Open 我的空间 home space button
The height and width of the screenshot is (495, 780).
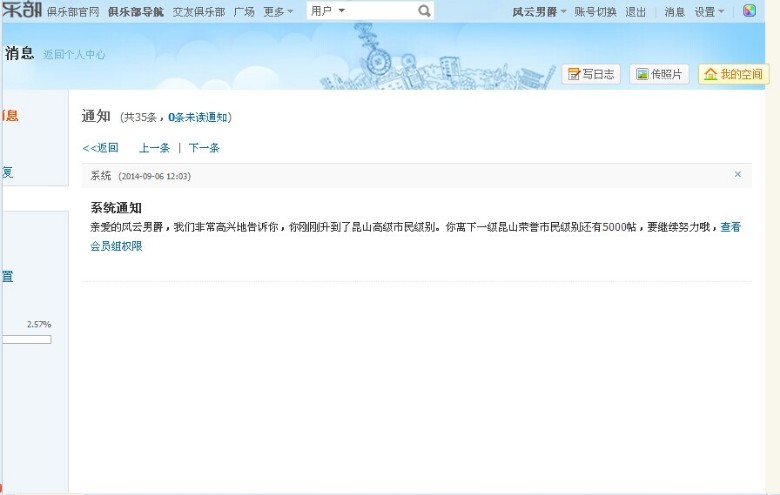(x=733, y=74)
